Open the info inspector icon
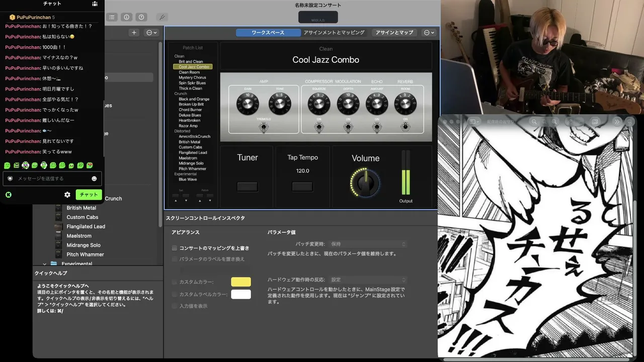The height and width of the screenshot is (362, 644). point(126,17)
